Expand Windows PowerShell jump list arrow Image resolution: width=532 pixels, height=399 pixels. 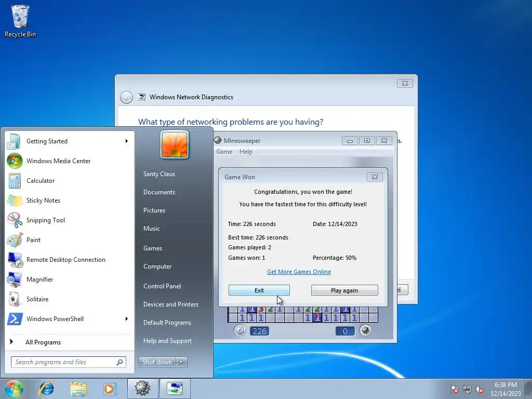coord(127,318)
